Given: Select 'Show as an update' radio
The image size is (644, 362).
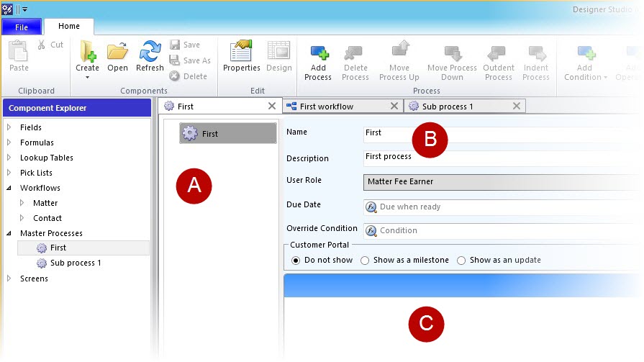Looking at the screenshot, I should point(461,261).
